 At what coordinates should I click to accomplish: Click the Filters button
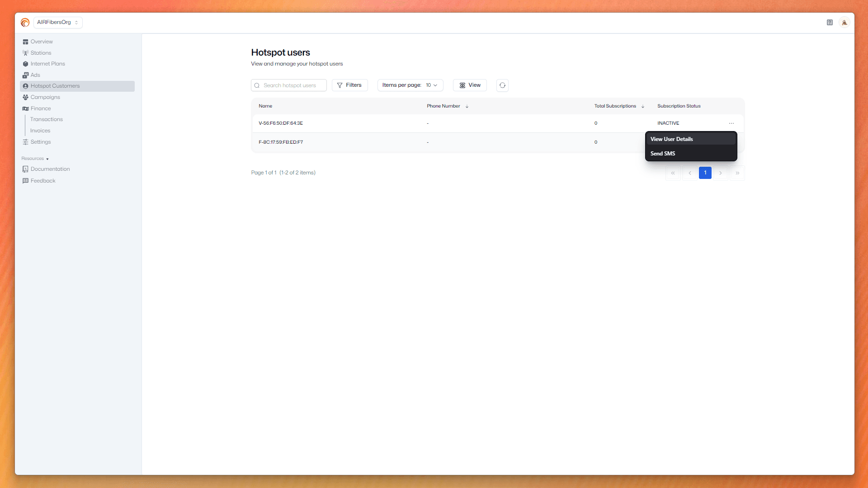tap(349, 85)
